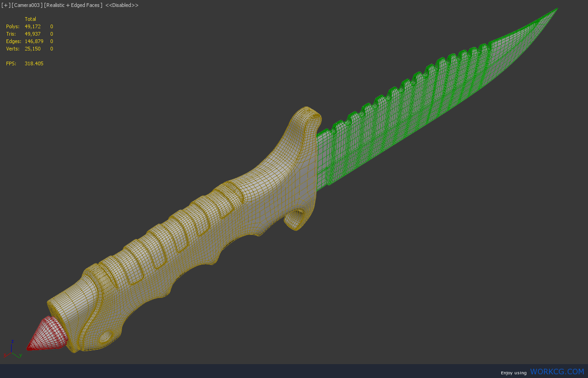588x378 pixels.
Task: Open the Realistic + Edged Faces shading menu
Action: click(x=73, y=5)
